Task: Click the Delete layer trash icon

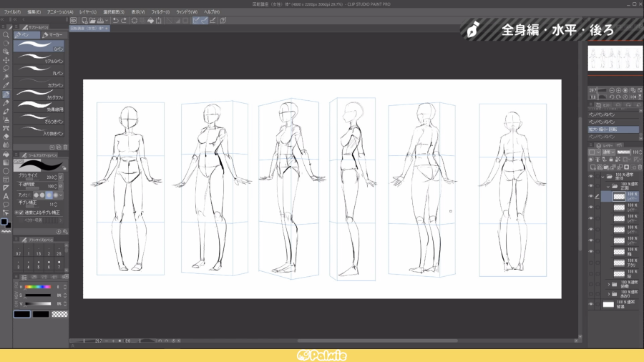Action: (640, 167)
